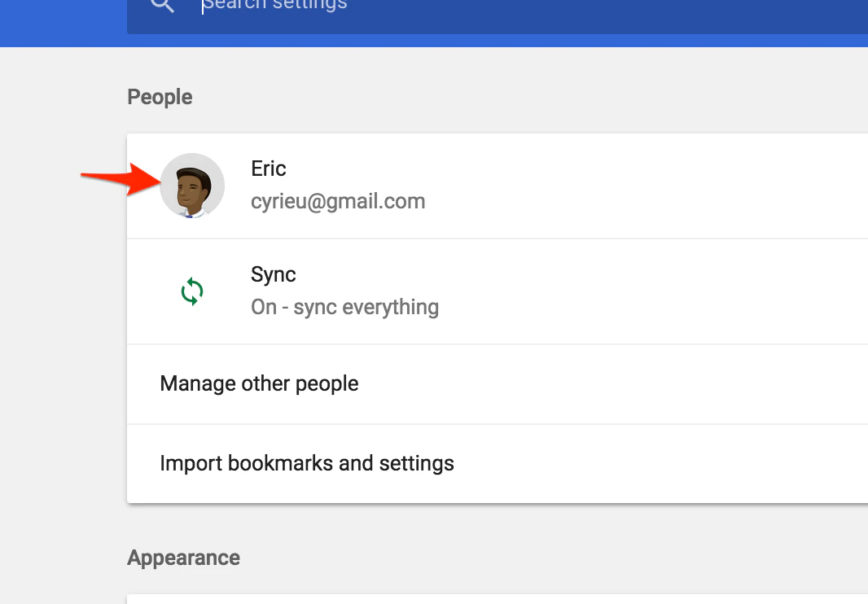Screen dimensions: 868x604
Task: Click the search magnifier icon
Action: click(x=162, y=4)
